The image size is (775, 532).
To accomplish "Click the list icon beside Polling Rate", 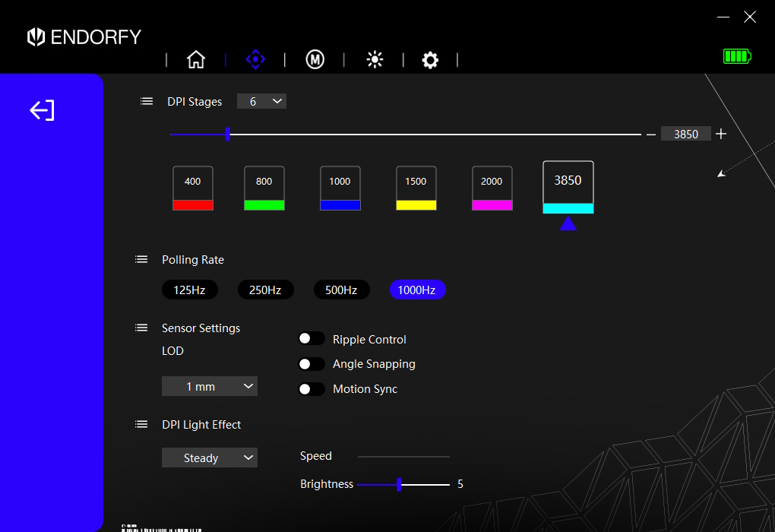I will [x=141, y=258].
